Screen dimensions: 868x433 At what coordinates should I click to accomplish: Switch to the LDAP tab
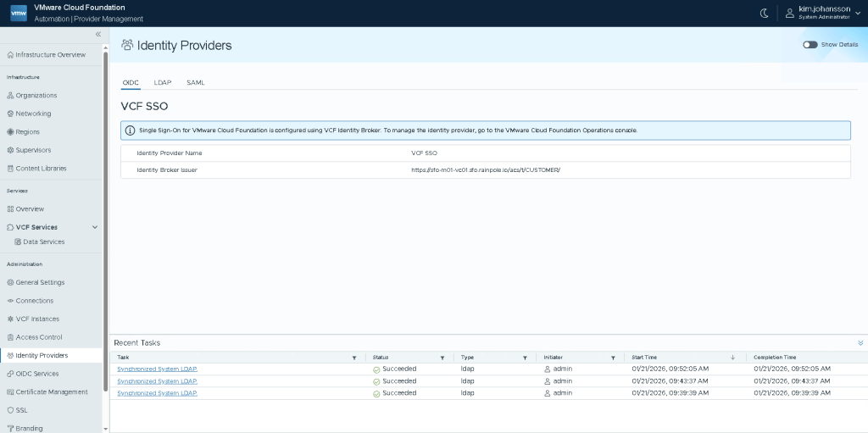(163, 83)
